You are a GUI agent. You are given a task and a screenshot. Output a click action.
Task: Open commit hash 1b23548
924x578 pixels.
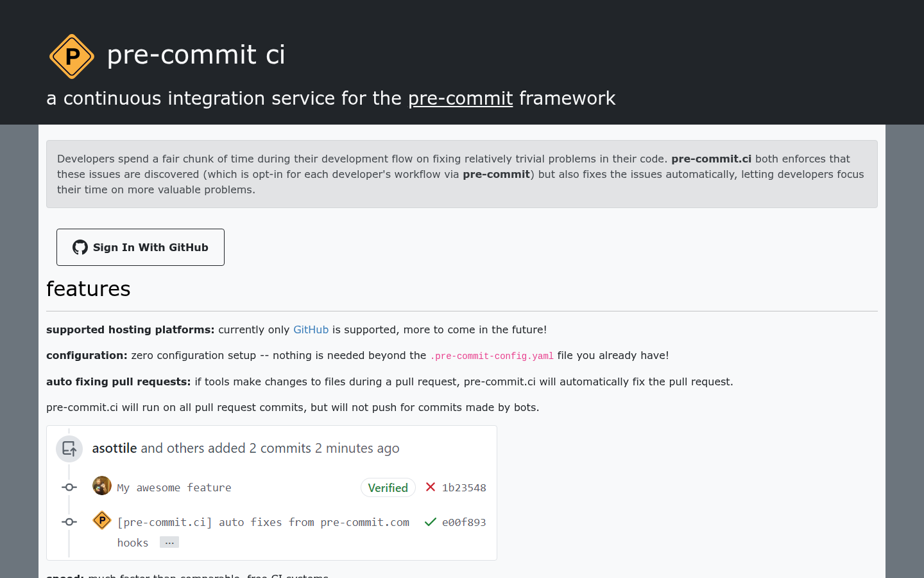point(464,488)
